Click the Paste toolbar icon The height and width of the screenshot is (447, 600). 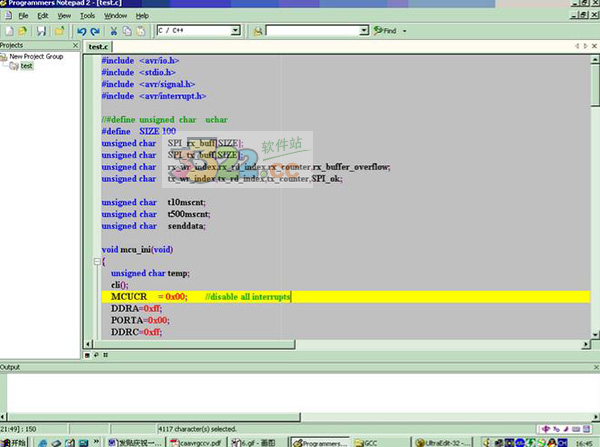(x=142, y=31)
